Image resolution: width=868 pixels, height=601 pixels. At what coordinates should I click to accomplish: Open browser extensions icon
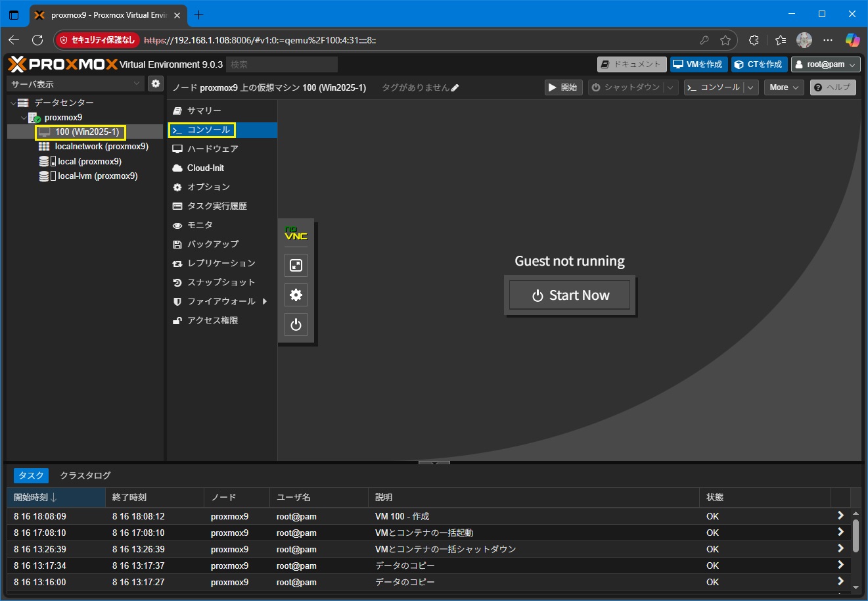pyautogui.click(x=754, y=40)
